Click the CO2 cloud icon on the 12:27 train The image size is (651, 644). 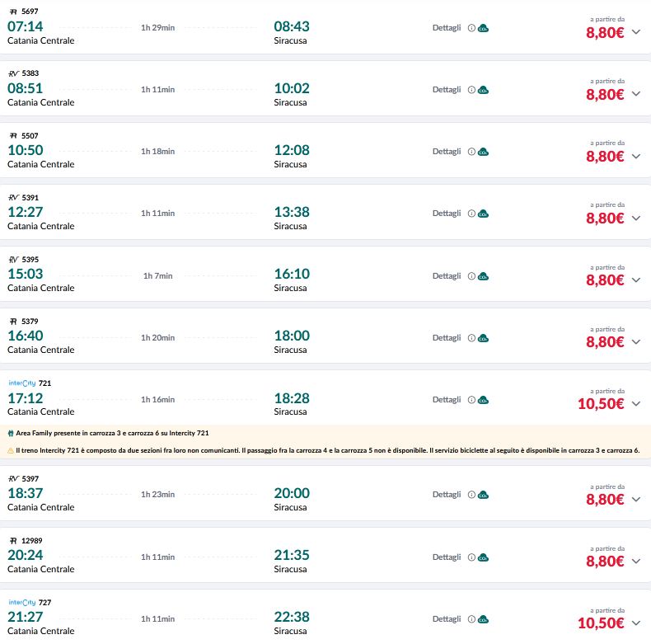484,214
